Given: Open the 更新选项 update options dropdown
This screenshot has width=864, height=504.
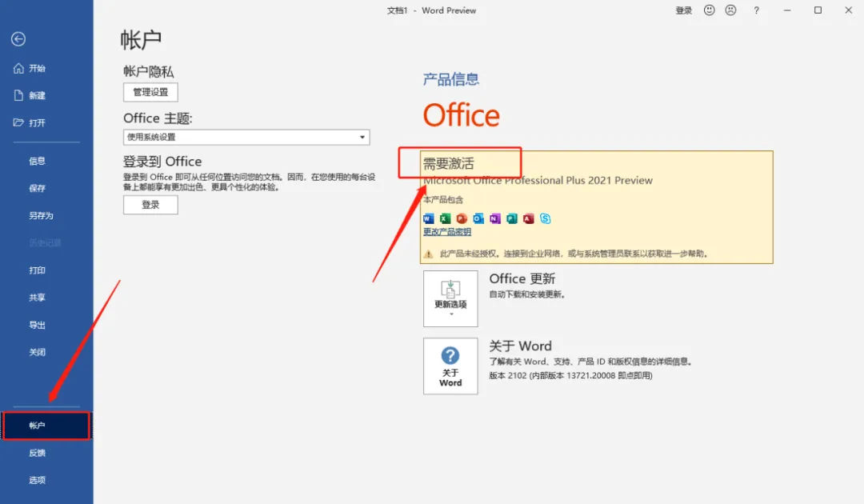Looking at the screenshot, I should pos(450,298).
